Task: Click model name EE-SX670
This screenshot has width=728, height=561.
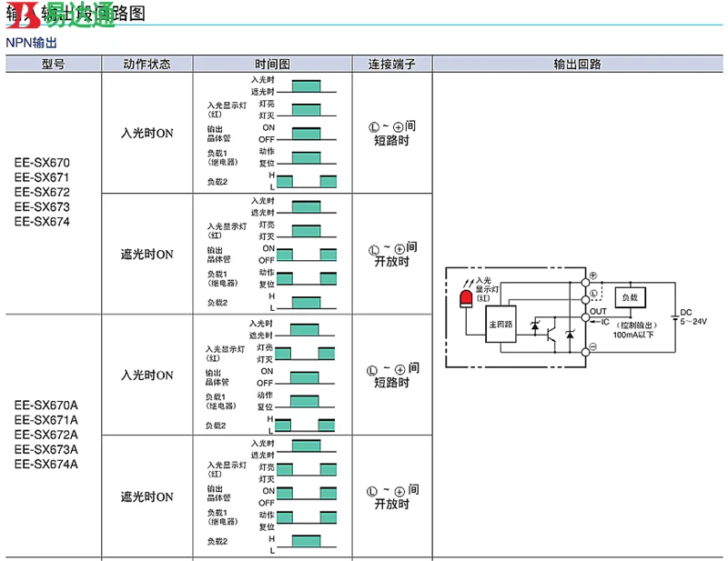Action: pyautogui.click(x=42, y=163)
